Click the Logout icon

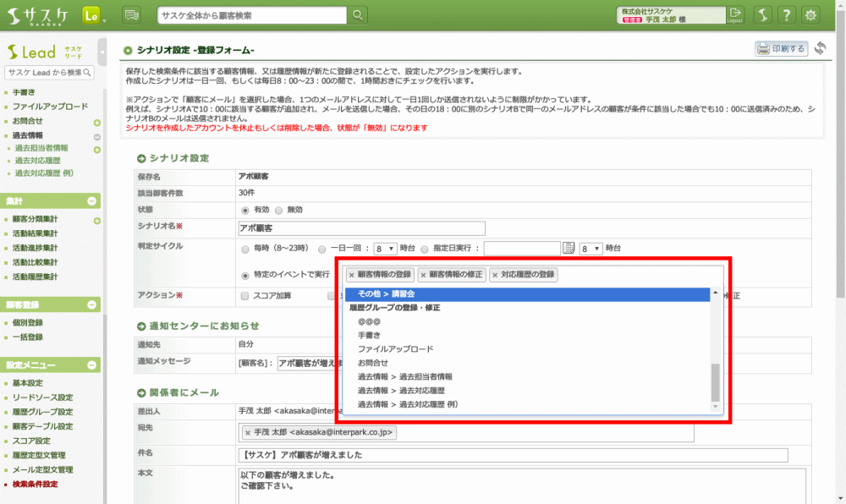tap(735, 15)
